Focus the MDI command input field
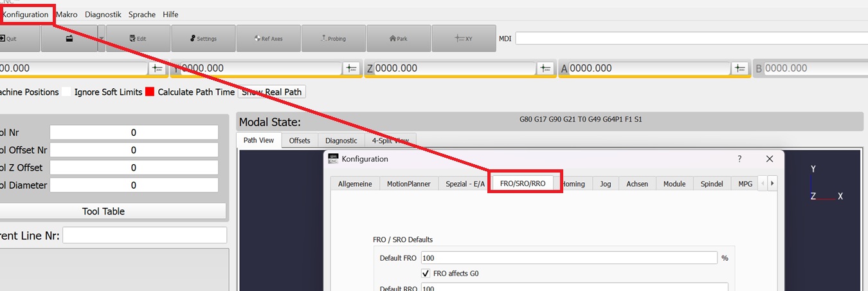The height and width of the screenshot is (291, 868). tap(691, 39)
